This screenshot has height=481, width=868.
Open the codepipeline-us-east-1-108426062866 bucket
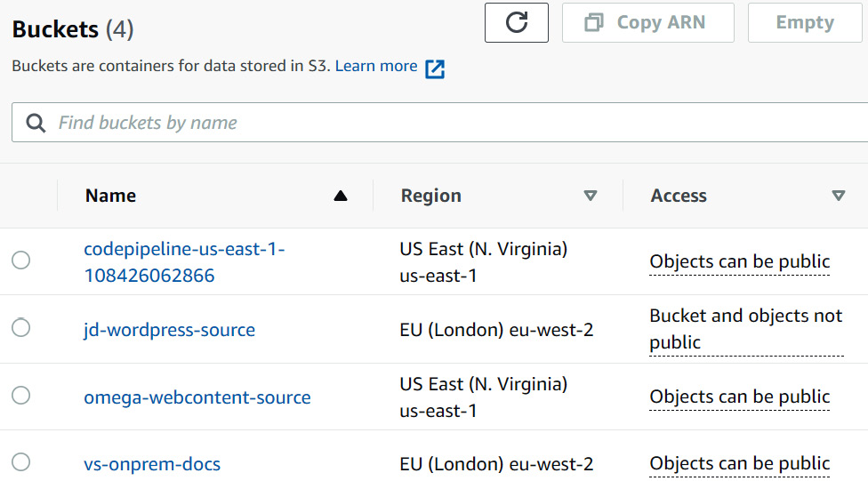point(184,262)
